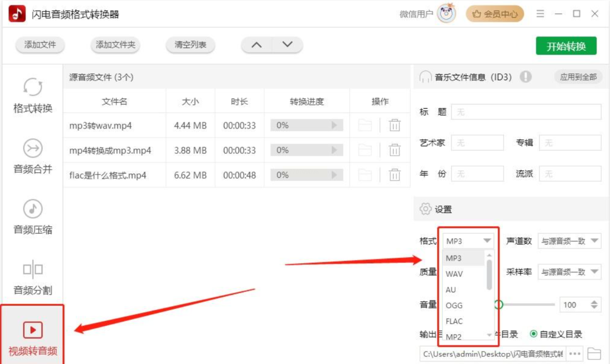
Task: Click the 应用到全部 apply to all button
Action: pyautogui.click(x=578, y=77)
